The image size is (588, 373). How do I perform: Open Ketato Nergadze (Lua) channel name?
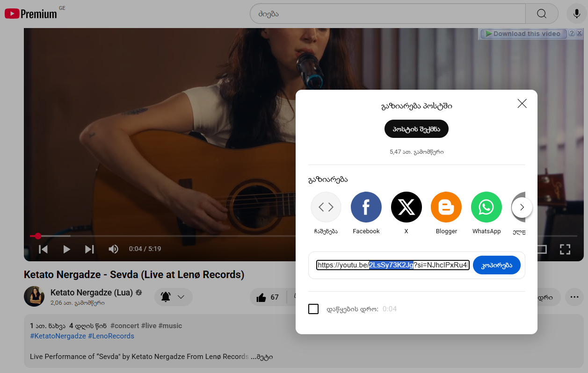tap(92, 293)
